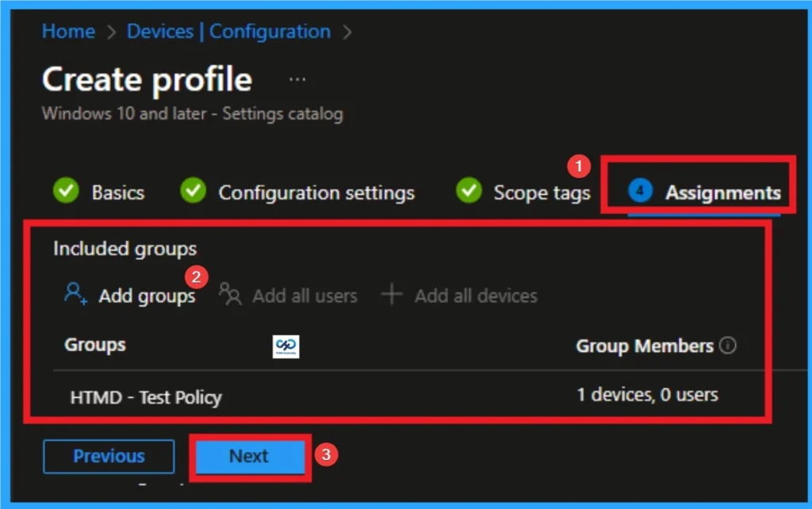Click the green checkmark on Basics
This screenshot has width=812, height=509.
tap(66, 191)
